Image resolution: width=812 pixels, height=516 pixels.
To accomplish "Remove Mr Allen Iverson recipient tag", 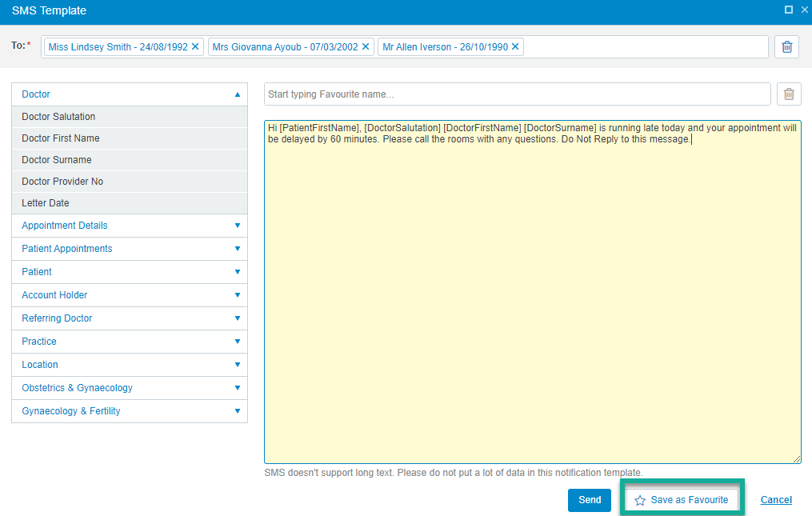I will tap(515, 46).
